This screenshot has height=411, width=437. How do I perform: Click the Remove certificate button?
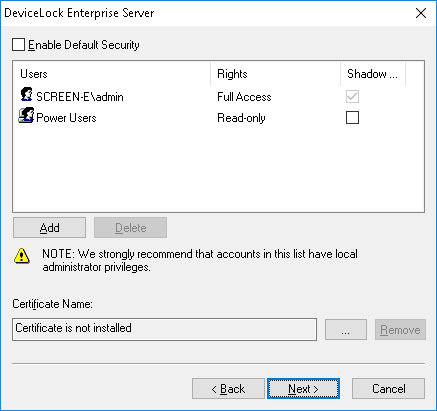[x=400, y=330]
